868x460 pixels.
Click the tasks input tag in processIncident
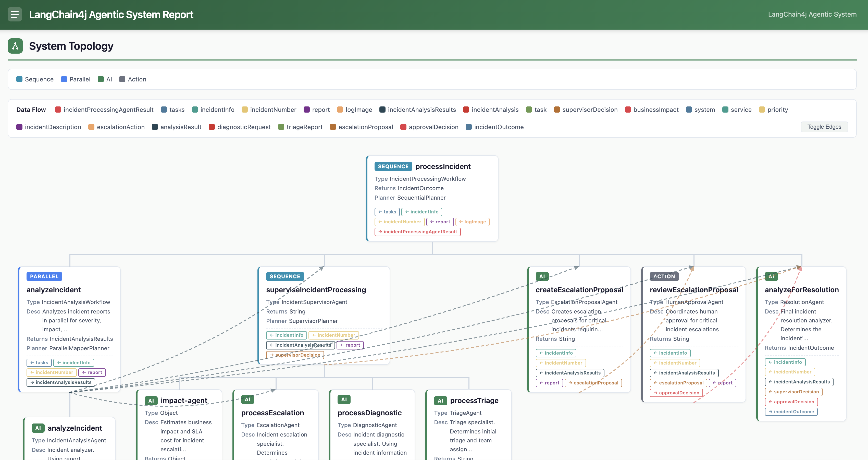click(x=387, y=212)
